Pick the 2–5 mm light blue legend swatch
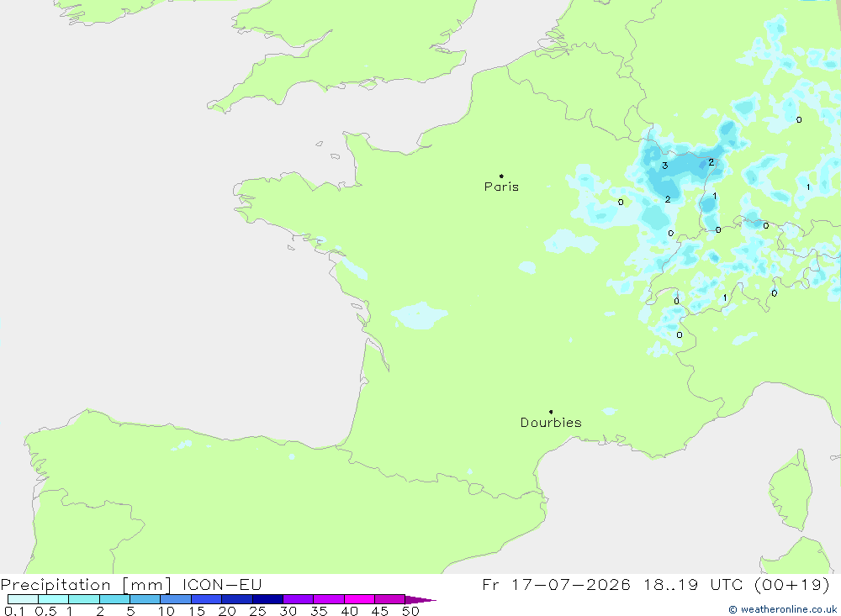This screenshot has width=841, height=616. click(x=114, y=599)
